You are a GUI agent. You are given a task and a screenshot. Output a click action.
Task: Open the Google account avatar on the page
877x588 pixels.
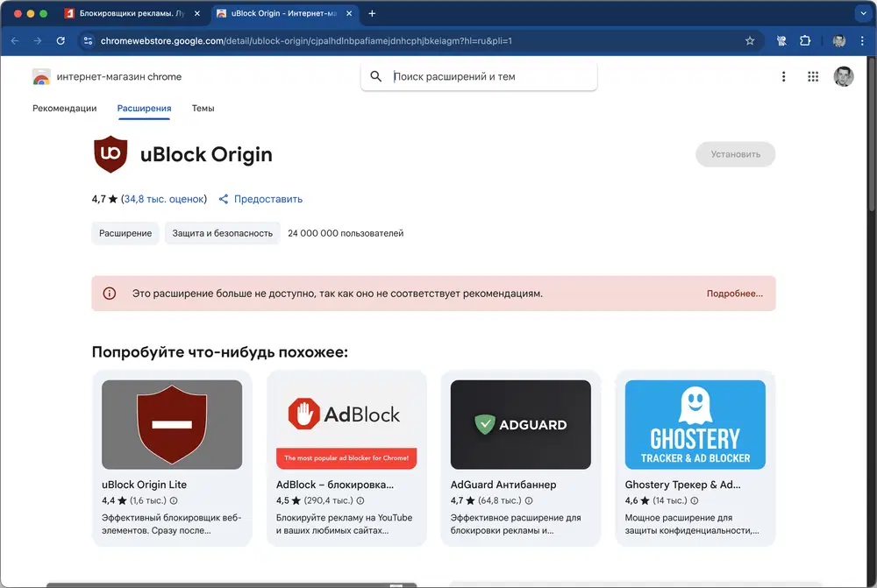click(x=844, y=76)
